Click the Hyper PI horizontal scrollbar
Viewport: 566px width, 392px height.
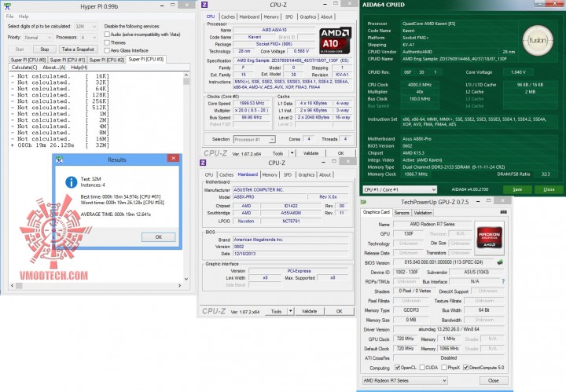point(97,285)
